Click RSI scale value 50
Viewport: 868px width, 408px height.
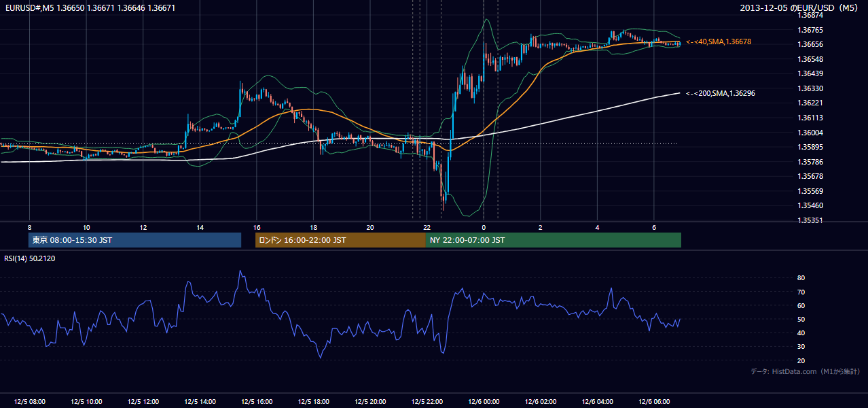801,319
